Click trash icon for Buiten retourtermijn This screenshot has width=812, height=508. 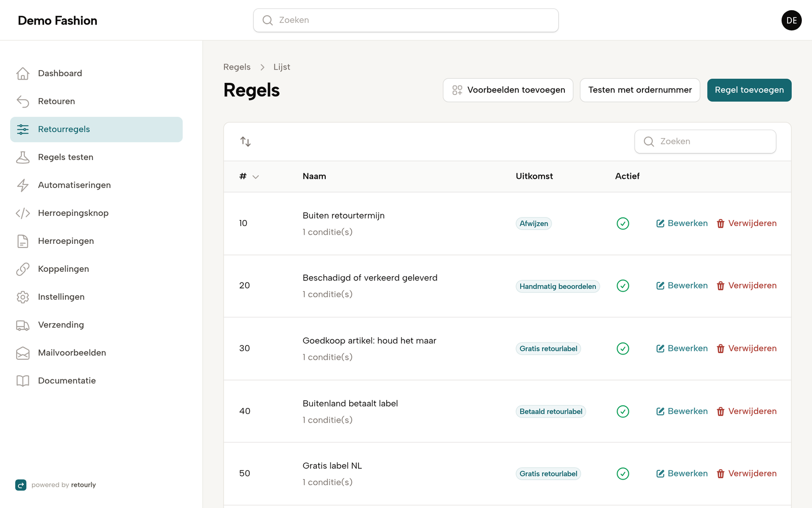click(x=721, y=224)
